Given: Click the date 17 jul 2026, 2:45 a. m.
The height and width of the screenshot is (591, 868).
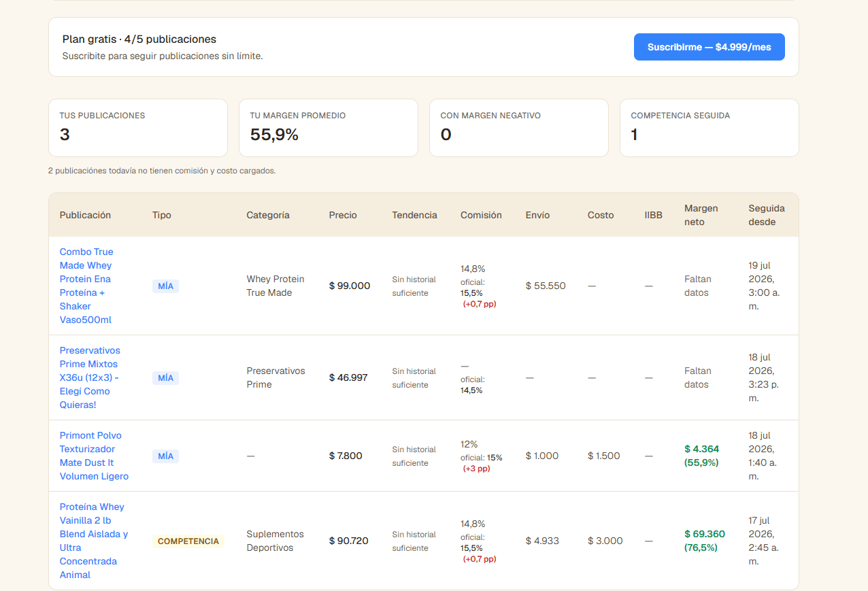Looking at the screenshot, I should tap(763, 541).
